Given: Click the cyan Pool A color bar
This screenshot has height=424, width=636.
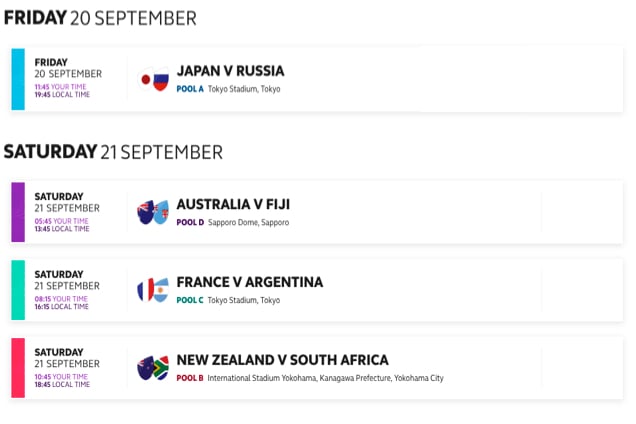Looking at the screenshot, I should [x=18, y=79].
